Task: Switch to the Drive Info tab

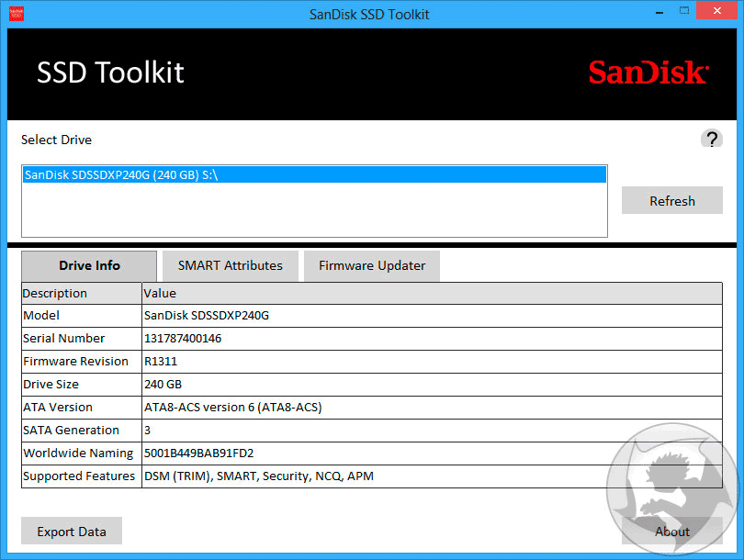Action: [x=89, y=265]
